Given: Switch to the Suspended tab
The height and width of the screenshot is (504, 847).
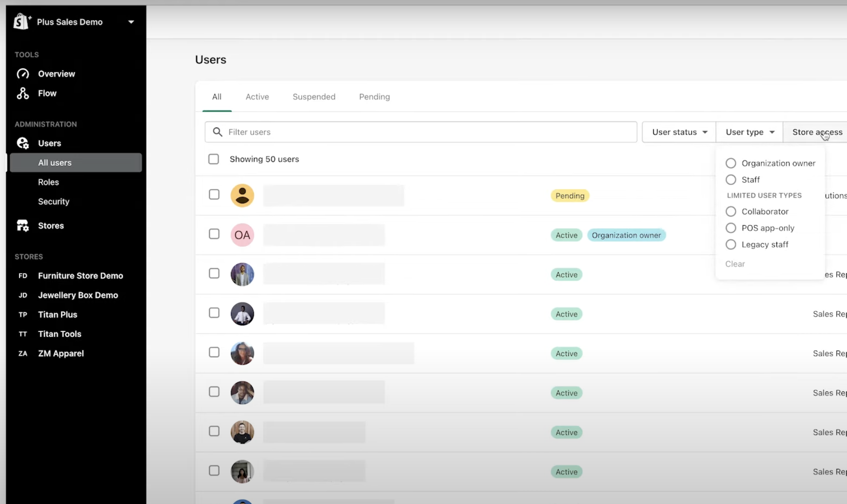Looking at the screenshot, I should point(314,97).
